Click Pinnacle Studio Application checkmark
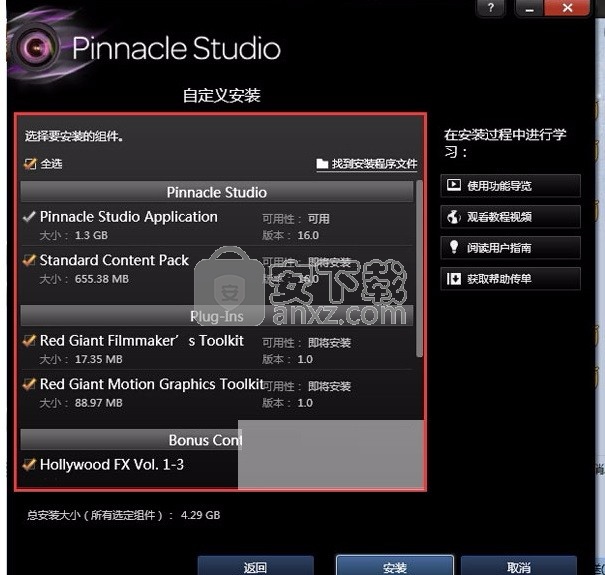This screenshot has width=605, height=575. [x=29, y=217]
